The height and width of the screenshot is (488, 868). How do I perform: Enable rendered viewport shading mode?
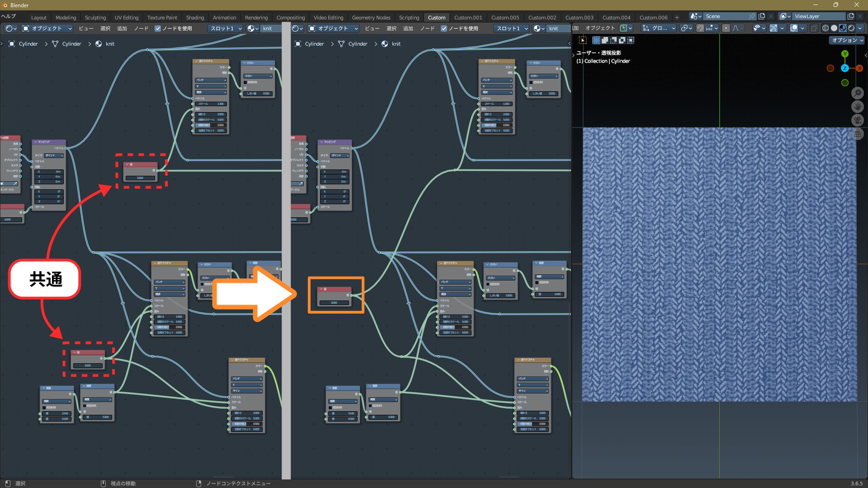(x=851, y=28)
